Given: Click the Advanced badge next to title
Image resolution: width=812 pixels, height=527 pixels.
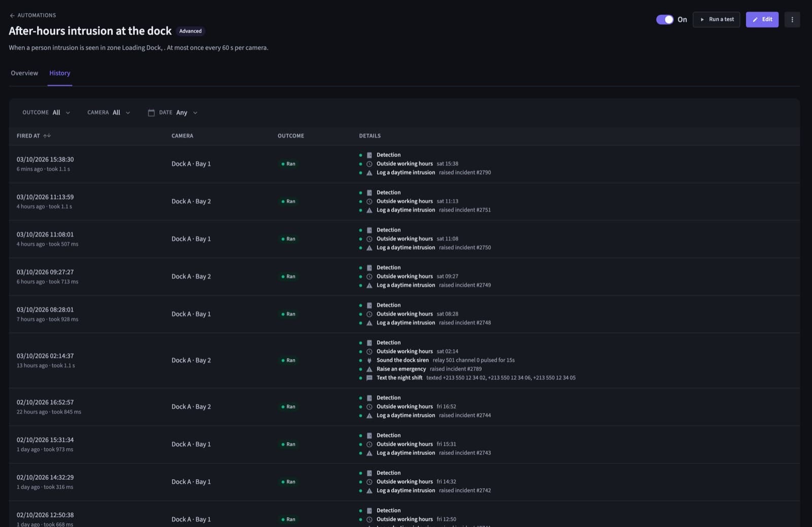Looking at the screenshot, I should [190, 31].
